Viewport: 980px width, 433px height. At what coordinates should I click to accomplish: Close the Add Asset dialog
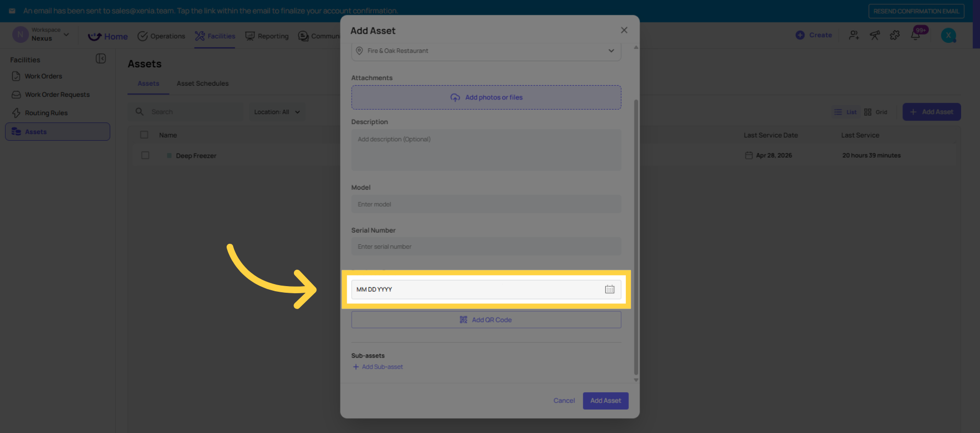[624, 30]
